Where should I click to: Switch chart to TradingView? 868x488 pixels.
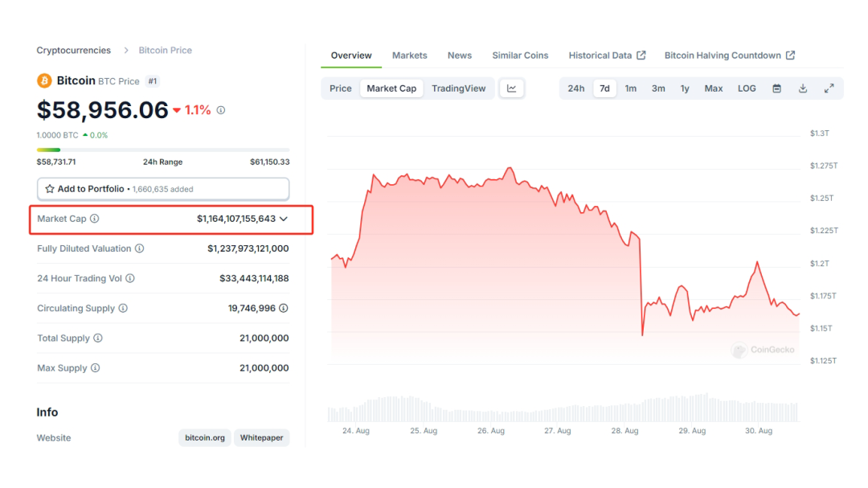click(x=458, y=88)
